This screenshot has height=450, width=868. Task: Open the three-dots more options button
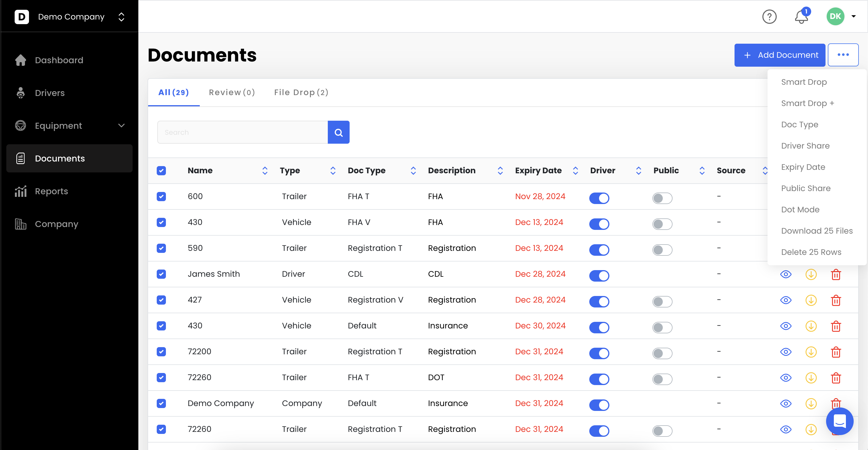point(843,55)
